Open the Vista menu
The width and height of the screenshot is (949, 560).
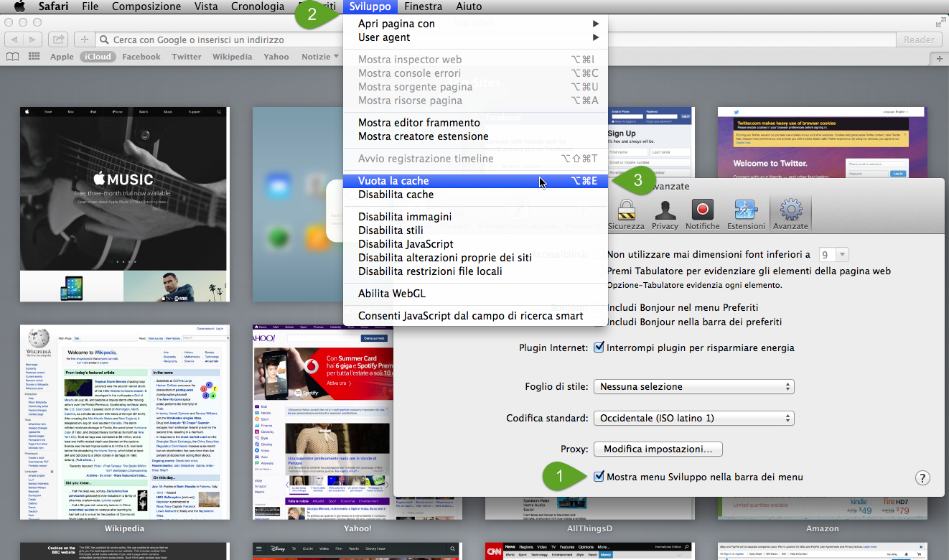(206, 6)
